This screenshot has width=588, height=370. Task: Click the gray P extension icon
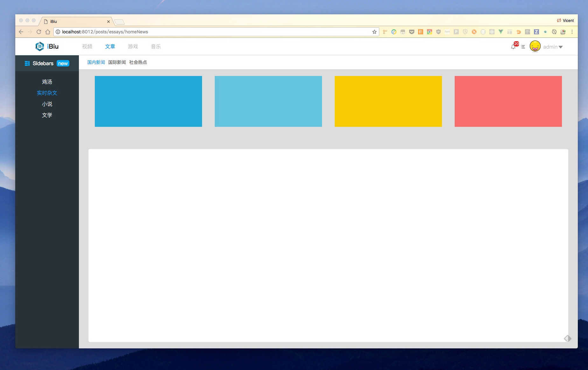456,32
